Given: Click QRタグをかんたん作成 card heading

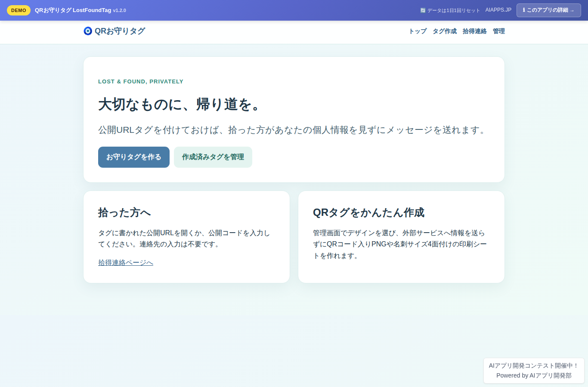Looking at the screenshot, I should pyautogui.click(x=368, y=212).
